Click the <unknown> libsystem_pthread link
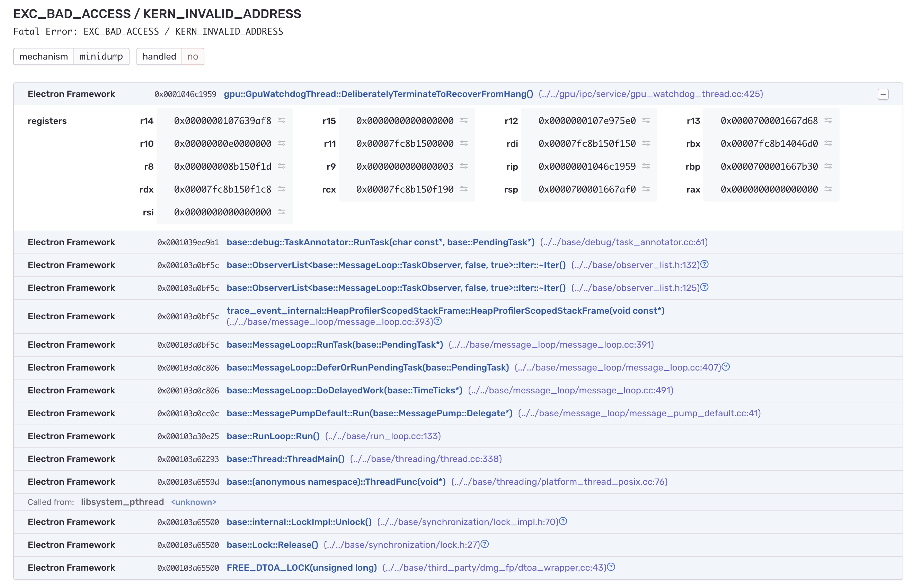This screenshot has height=588, width=913. [194, 502]
